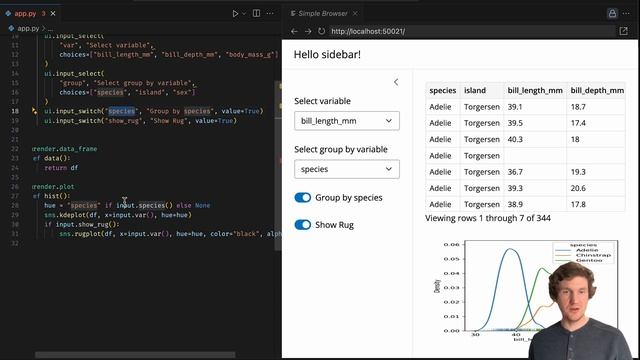The height and width of the screenshot is (360, 640).
Task: Click the 'Viewing rows 1 through 7' text
Action: tap(487, 218)
